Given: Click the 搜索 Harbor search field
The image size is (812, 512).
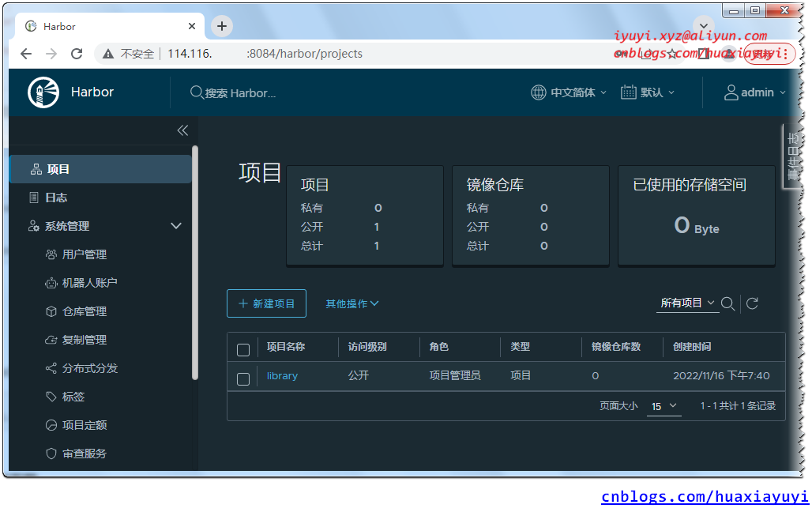Looking at the screenshot, I should [240, 93].
